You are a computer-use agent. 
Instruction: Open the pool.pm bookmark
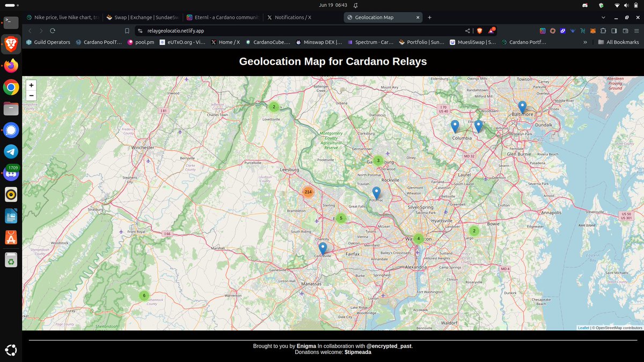point(141,42)
